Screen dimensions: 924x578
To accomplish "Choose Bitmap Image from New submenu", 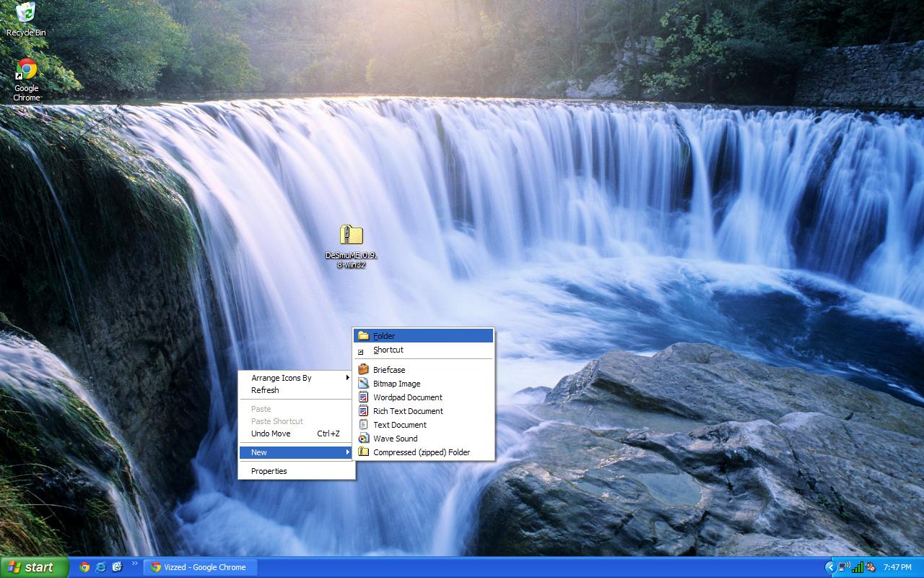I will pyautogui.click(x=396, y=384).
